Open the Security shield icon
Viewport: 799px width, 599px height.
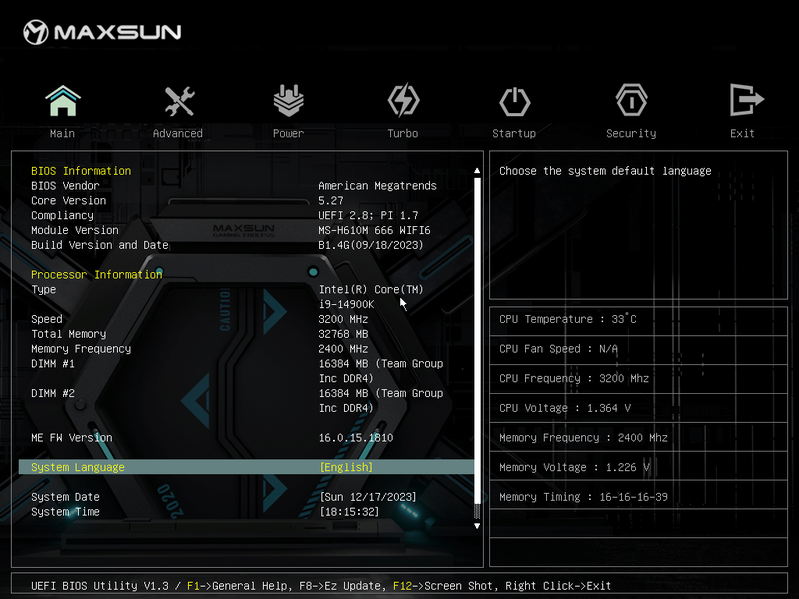631,100
